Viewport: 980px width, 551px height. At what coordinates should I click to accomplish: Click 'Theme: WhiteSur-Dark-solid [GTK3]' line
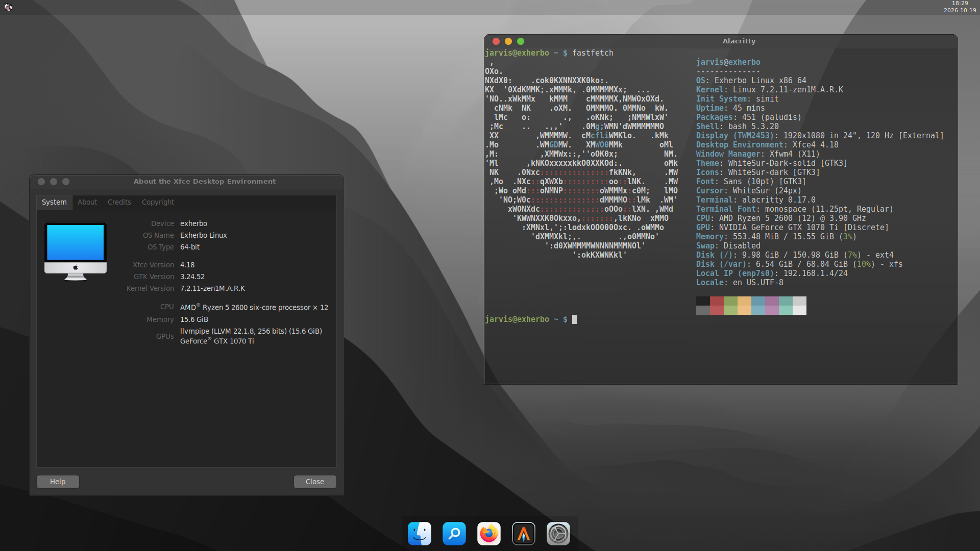coord(772,163)
